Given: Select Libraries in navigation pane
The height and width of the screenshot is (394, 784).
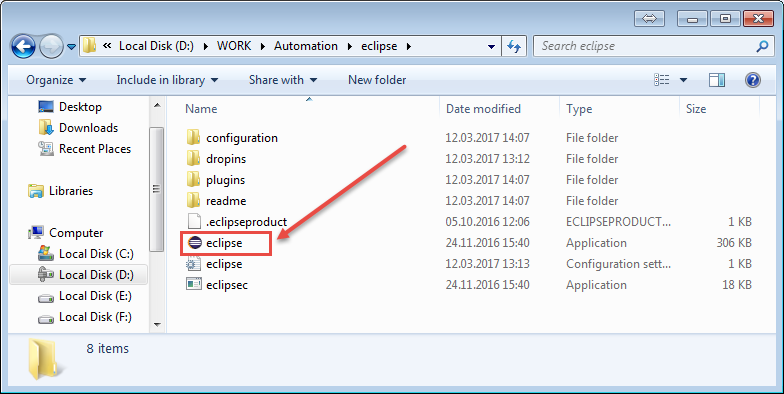Looking at the screenshot, I should click(x=71, y=190).
